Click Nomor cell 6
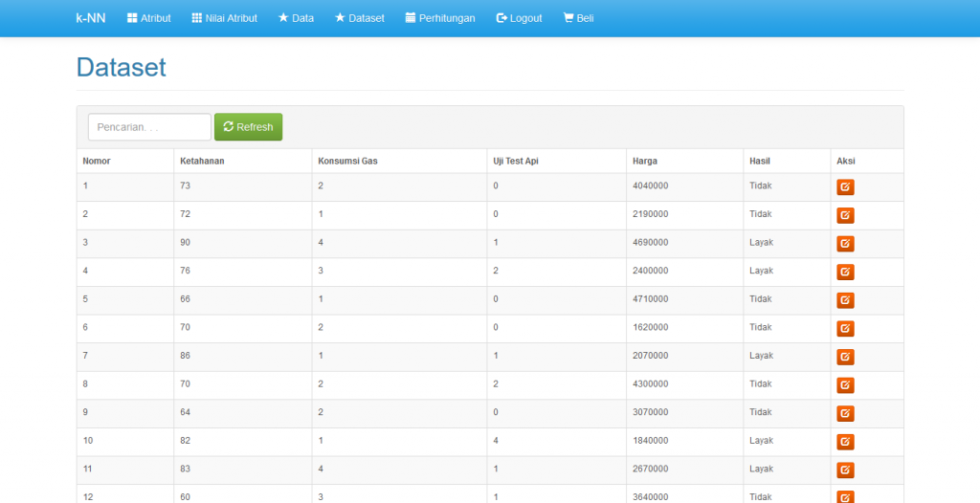Screen dimensions: 980x503 tap(85, 327)
